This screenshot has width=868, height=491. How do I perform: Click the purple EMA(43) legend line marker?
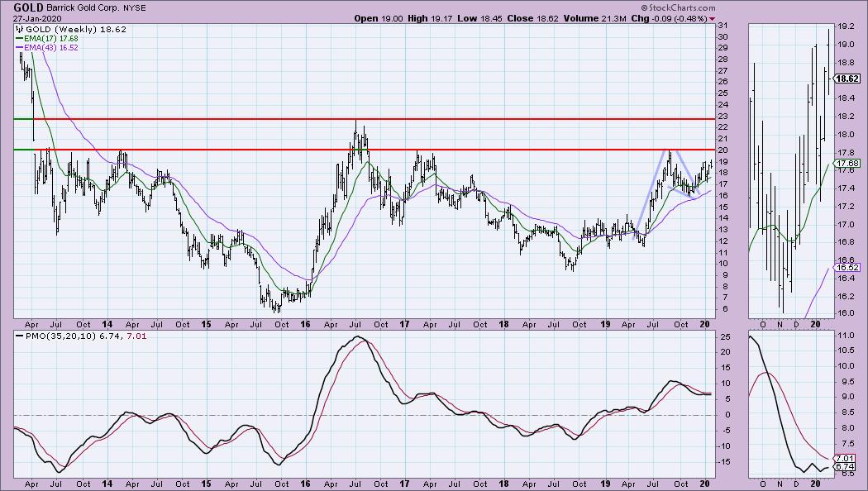tap(19, 48)
